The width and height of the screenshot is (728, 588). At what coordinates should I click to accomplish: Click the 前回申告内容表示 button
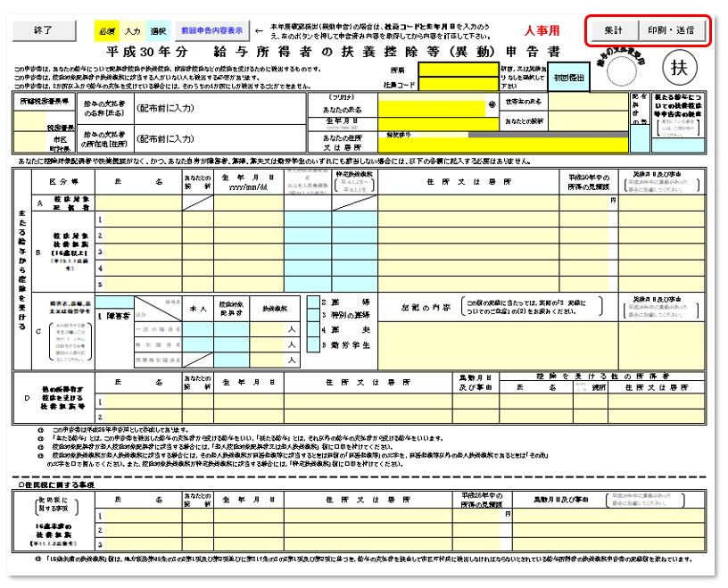pos(211,30)
